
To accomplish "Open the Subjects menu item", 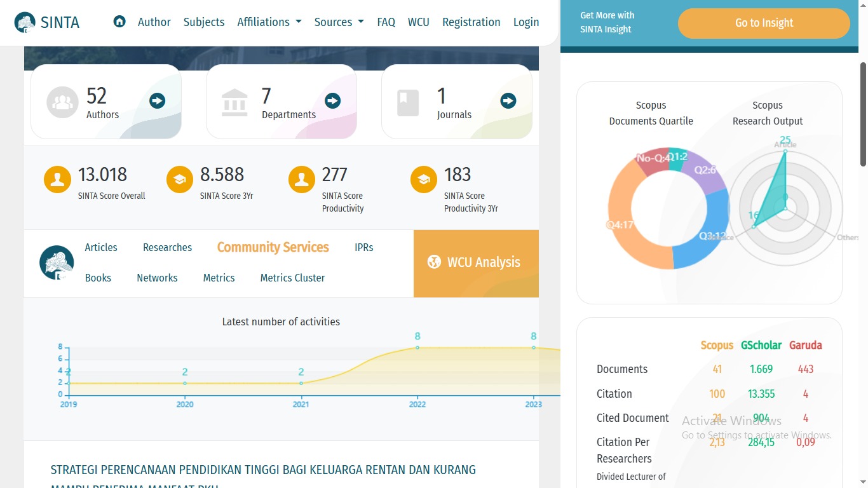I will [204, 22].
